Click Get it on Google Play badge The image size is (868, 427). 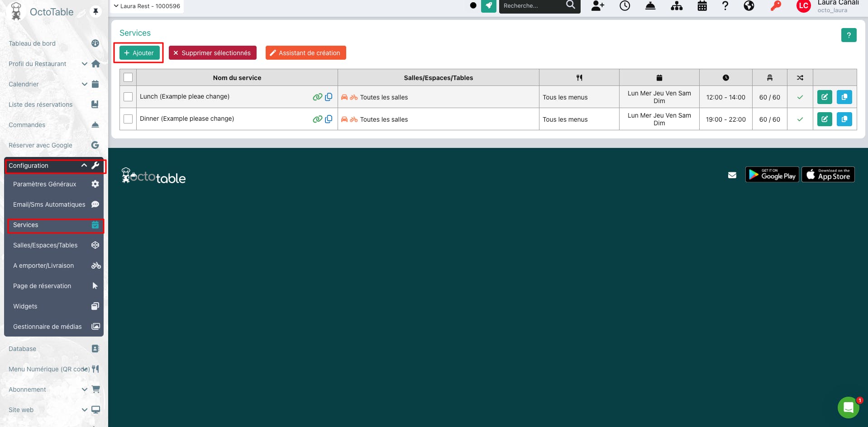click(x=772, y=175)
